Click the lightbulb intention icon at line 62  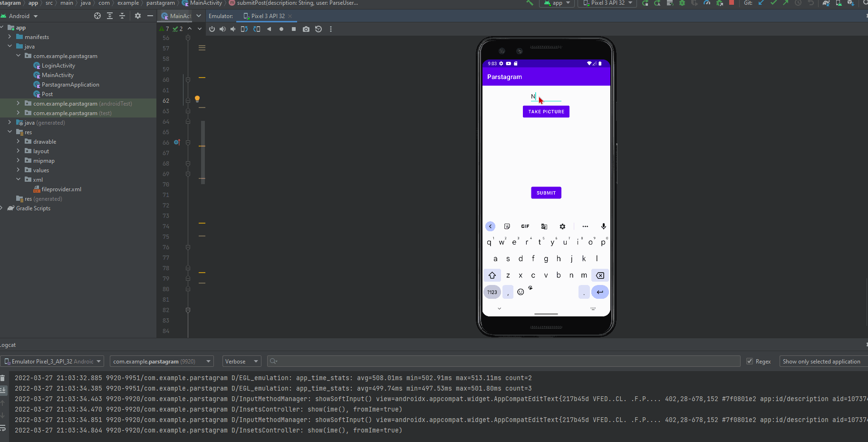197,99
